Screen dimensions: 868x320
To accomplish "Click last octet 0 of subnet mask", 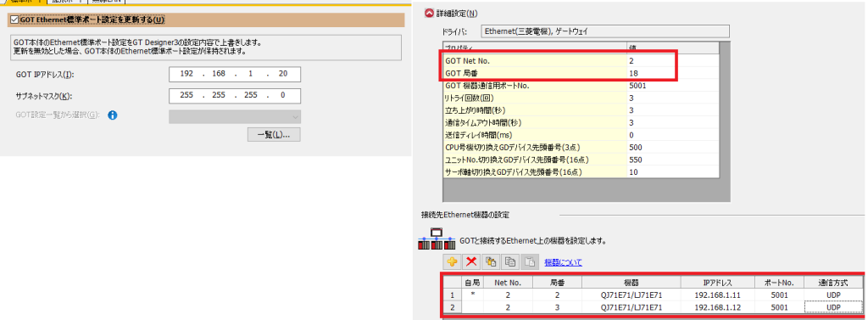I will click(x=282, y=95).
